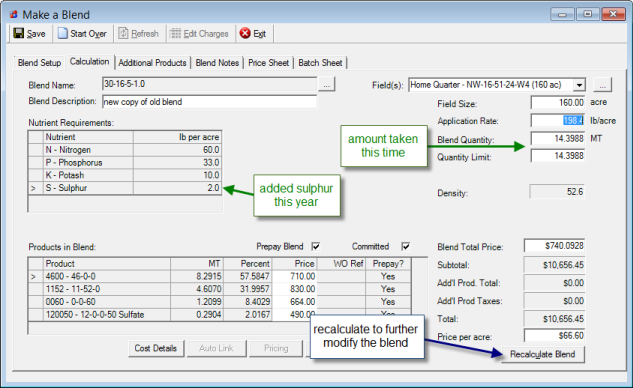Screen dimensions: 633x388
Task: Select the 4600 - 46-0-0 product row
Action: pos(220,277)
